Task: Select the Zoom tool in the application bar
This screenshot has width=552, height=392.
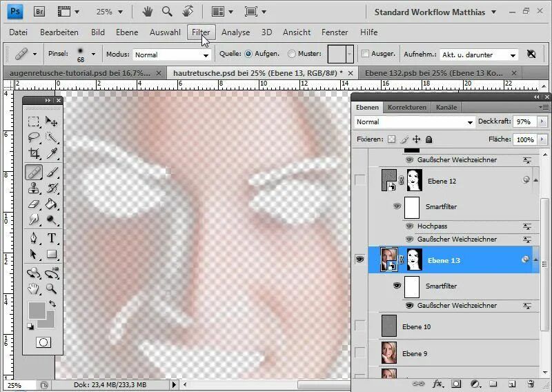Action: tap(167, 12)
